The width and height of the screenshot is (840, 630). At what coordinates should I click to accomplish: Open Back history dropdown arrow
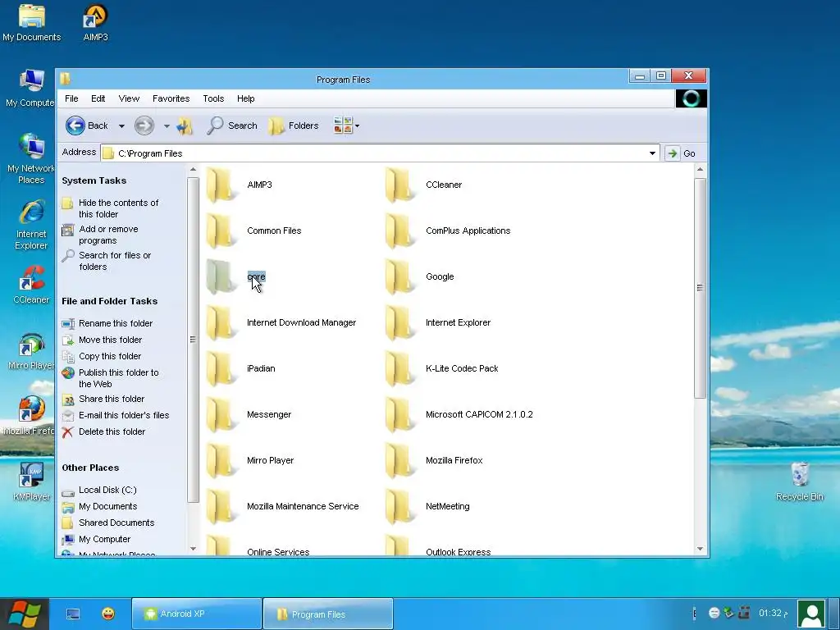point(121,126)
